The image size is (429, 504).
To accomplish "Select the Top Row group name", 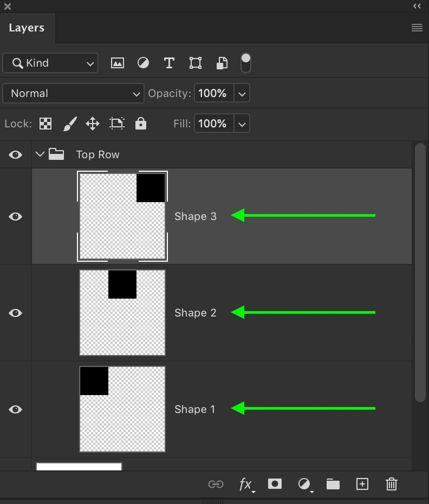I will [x=97, y=154].
